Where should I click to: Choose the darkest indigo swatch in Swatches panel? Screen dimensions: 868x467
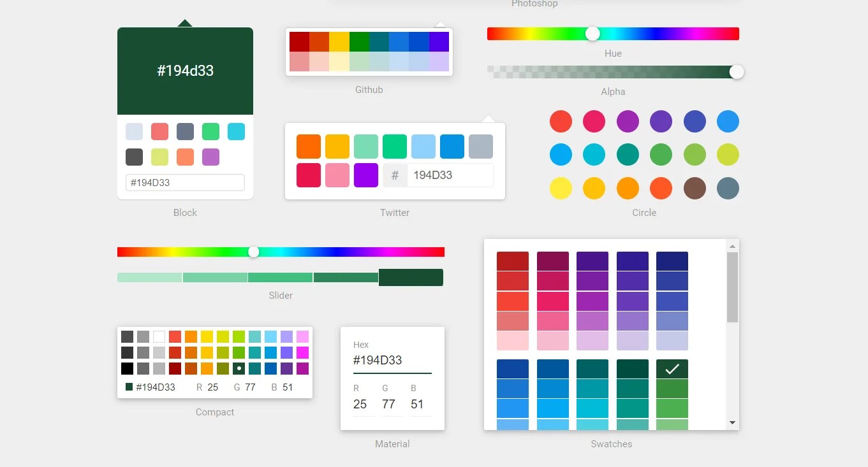pos(672,261)
